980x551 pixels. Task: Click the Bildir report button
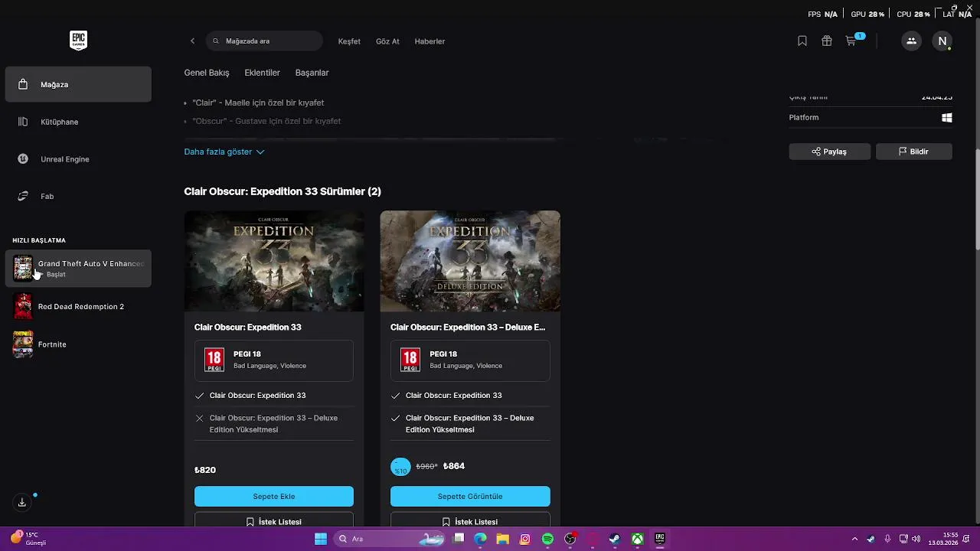coord(913,152)
